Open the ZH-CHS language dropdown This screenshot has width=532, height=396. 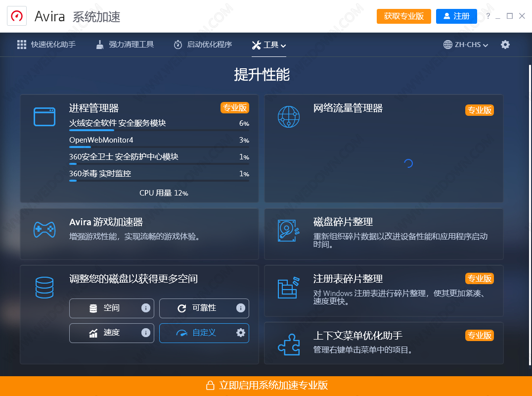pos(466,45)
